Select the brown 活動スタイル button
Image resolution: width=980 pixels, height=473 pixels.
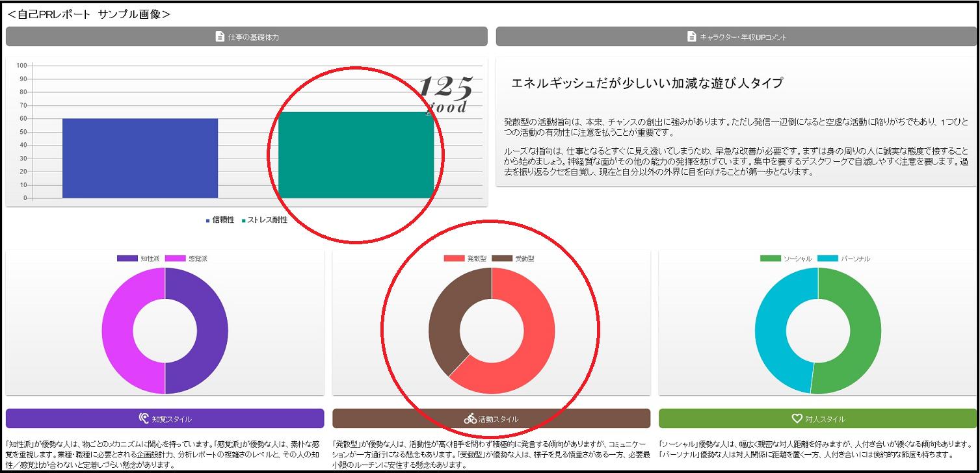(492, 418)
